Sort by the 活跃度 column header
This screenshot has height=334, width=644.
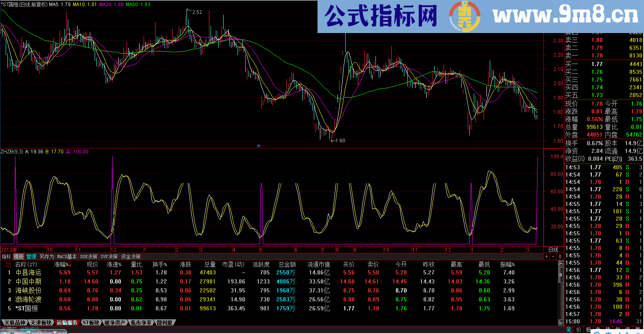pos(261,264)
